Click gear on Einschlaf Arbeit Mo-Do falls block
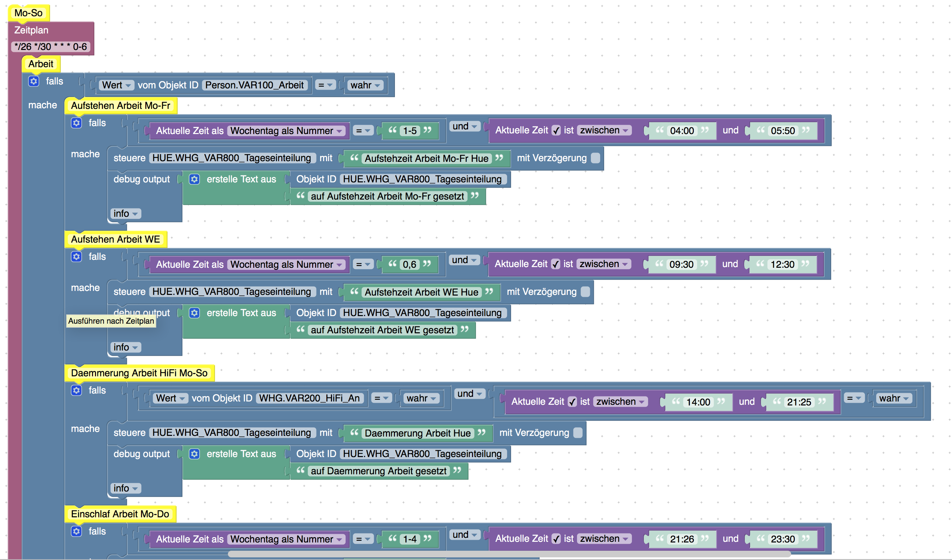 pos(76,531)
